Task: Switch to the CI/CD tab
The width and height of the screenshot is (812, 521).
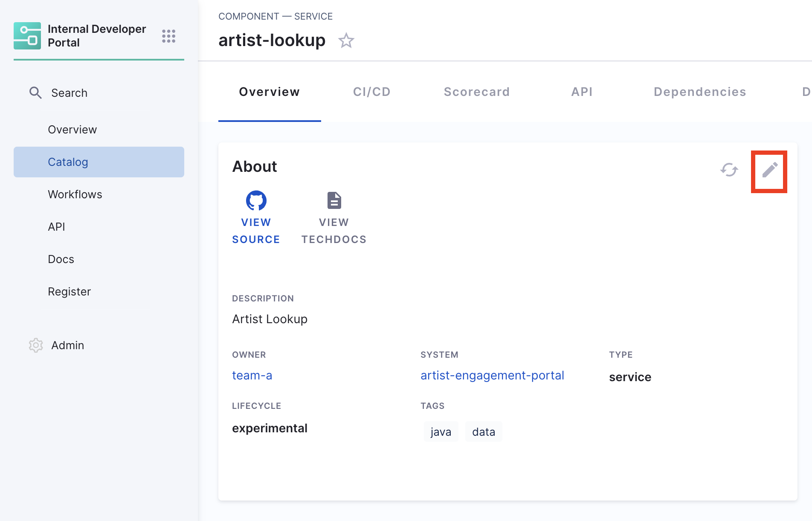Action: pyautogui.click(x=371, y=92)
